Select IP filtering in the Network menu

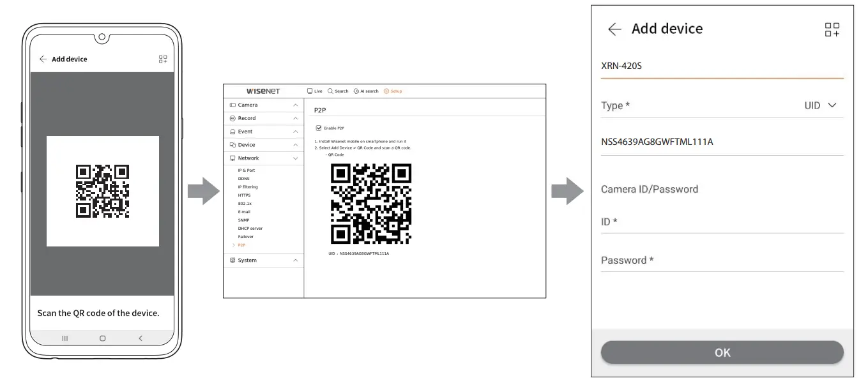248,187
